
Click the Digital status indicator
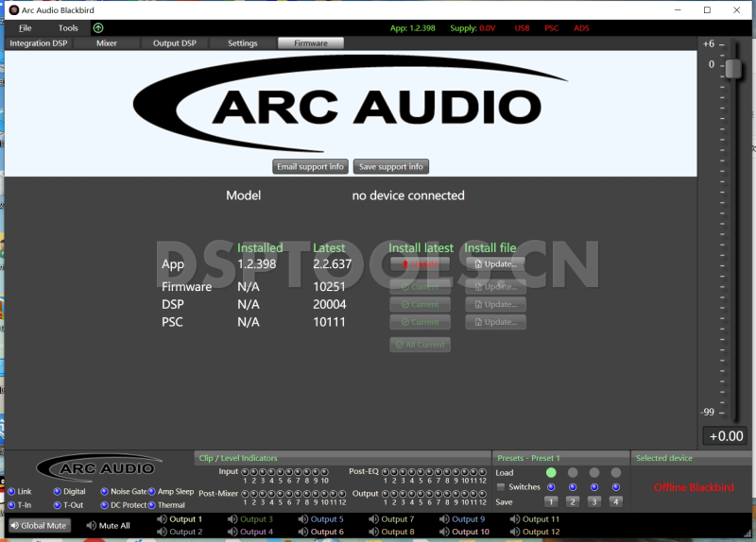point(58,491)
